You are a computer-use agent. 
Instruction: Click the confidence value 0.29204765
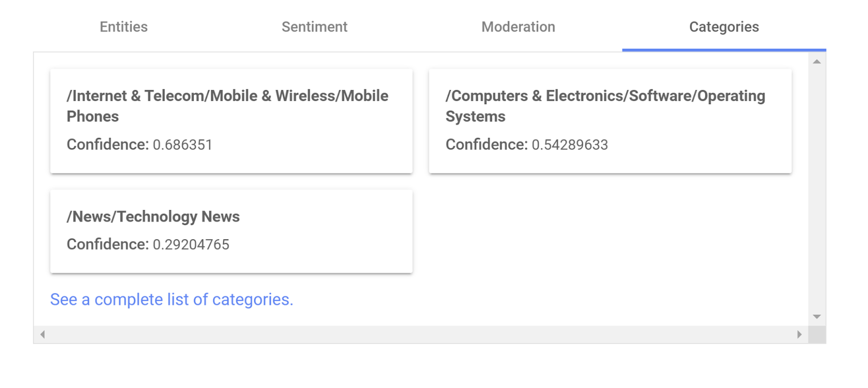click(191, 245)
